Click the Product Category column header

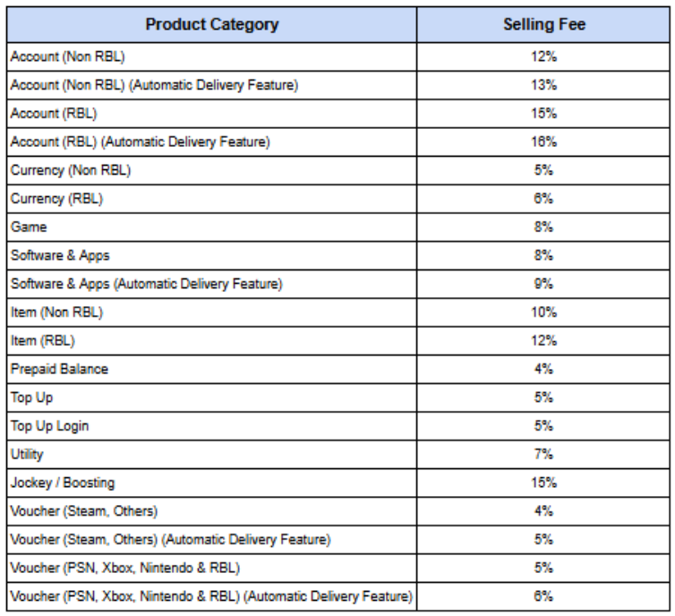click(211, 25)
